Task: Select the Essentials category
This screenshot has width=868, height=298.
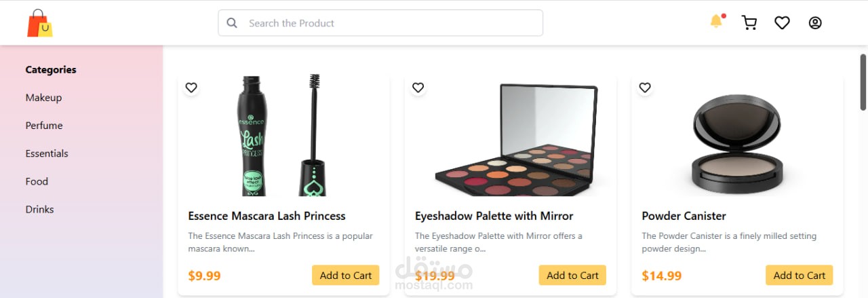Action: tap(47, 153)
